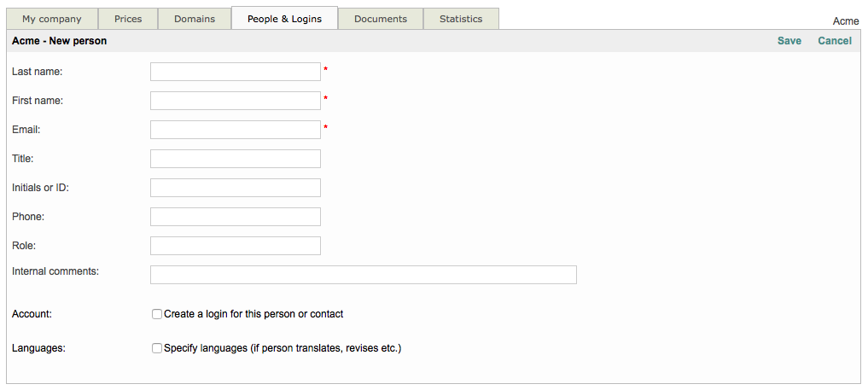
Task: Click the Internal comments field
Action: click(364, 275)
